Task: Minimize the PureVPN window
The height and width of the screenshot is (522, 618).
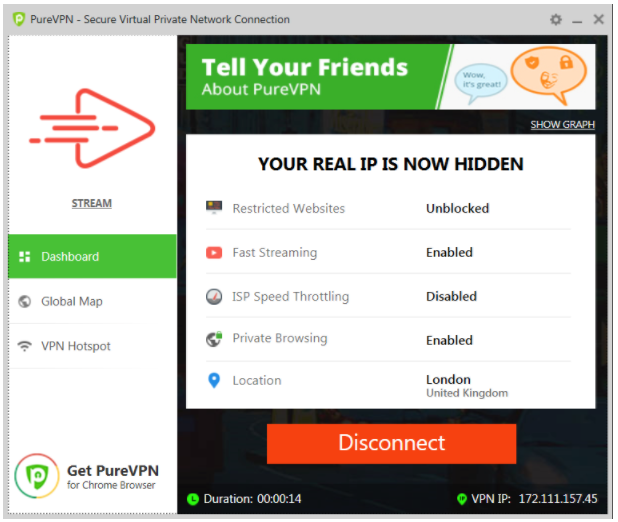Action: pyautogui.click(x=577, y=20)
